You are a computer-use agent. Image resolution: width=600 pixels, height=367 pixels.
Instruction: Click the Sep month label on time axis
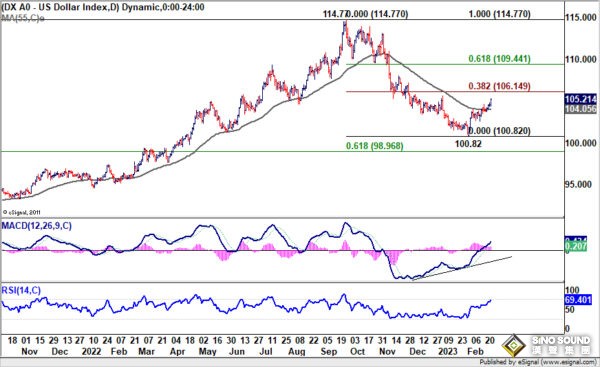[328, 351]
